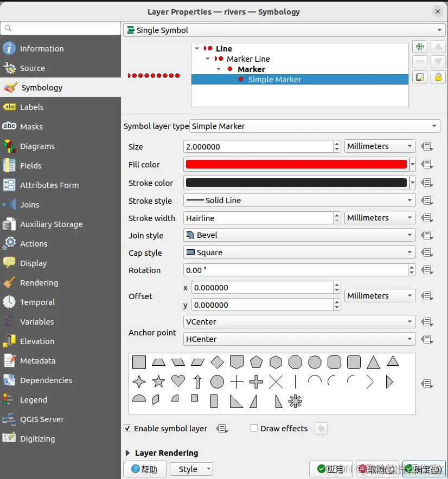Open Join style Bevel dropdown

(x=299, y=235)
